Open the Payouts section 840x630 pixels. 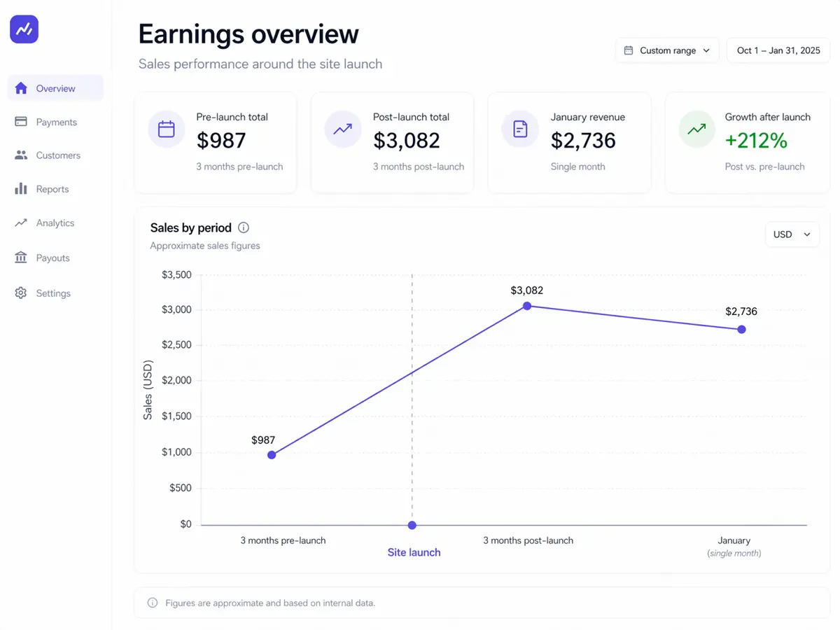pyautogui.click(x=55, y=258)
